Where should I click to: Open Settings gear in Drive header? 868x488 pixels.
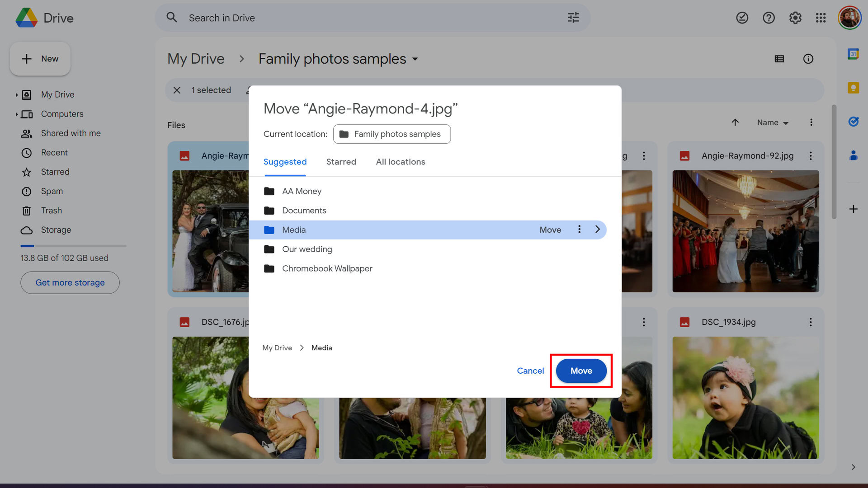[795, 18]
